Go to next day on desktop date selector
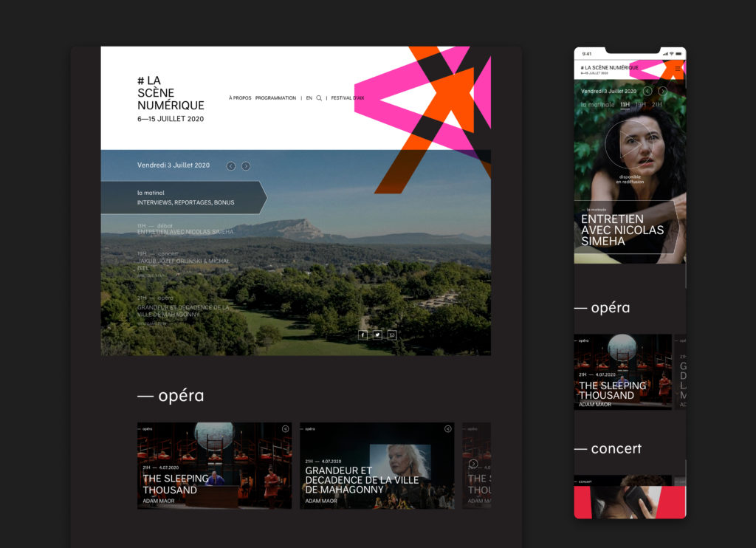 (246, 166)
